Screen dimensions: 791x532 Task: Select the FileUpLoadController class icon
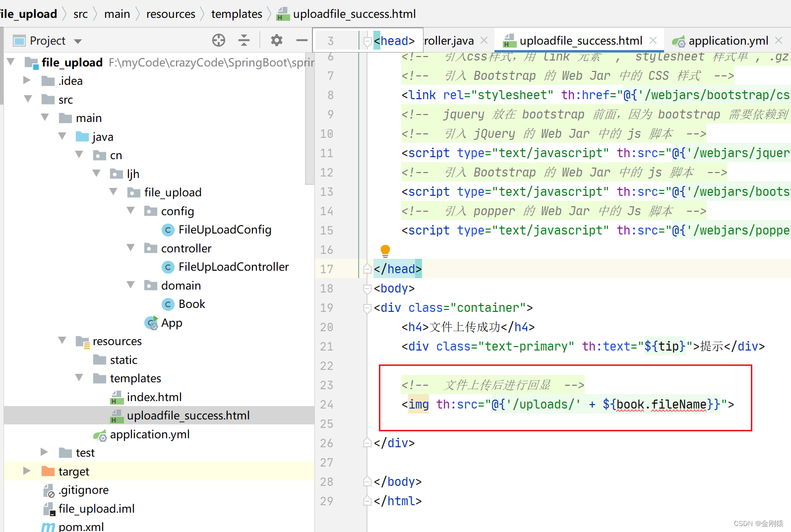[168, 267]
